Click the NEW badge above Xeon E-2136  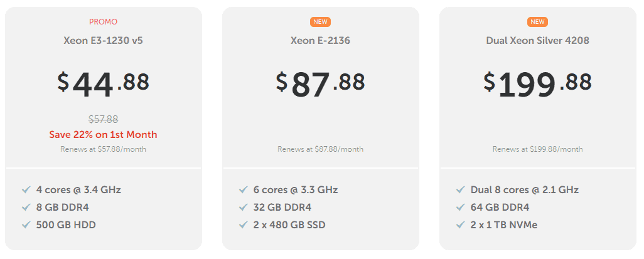coord(320,22)
